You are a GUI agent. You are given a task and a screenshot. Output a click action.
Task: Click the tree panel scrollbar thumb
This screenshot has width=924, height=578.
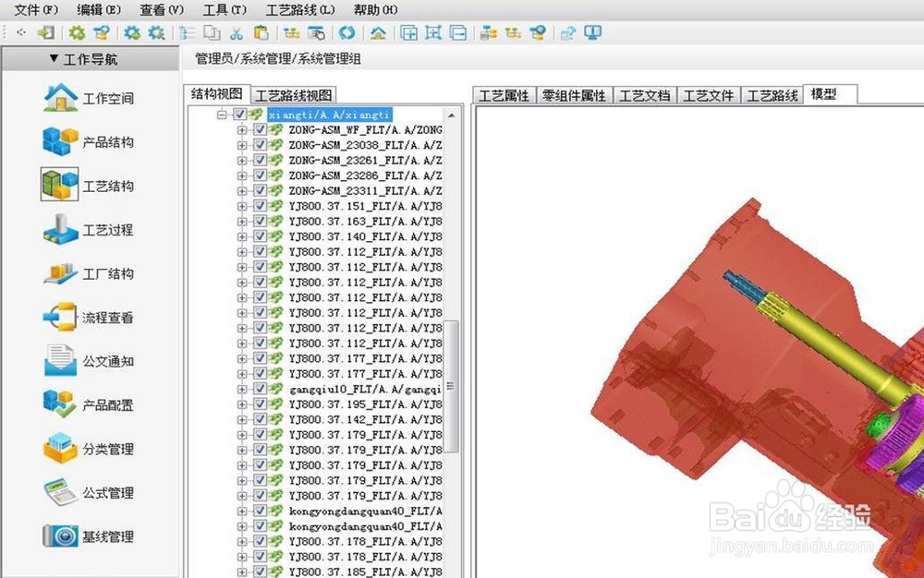[451, 386]
